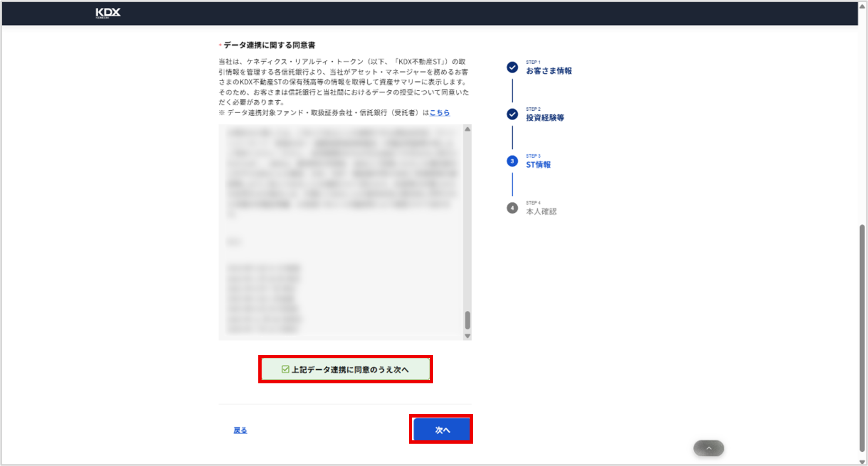Click the agreement text scrollbar thumb
The width and height of the screenshot is (868, 466).
(x=468, y=320)
